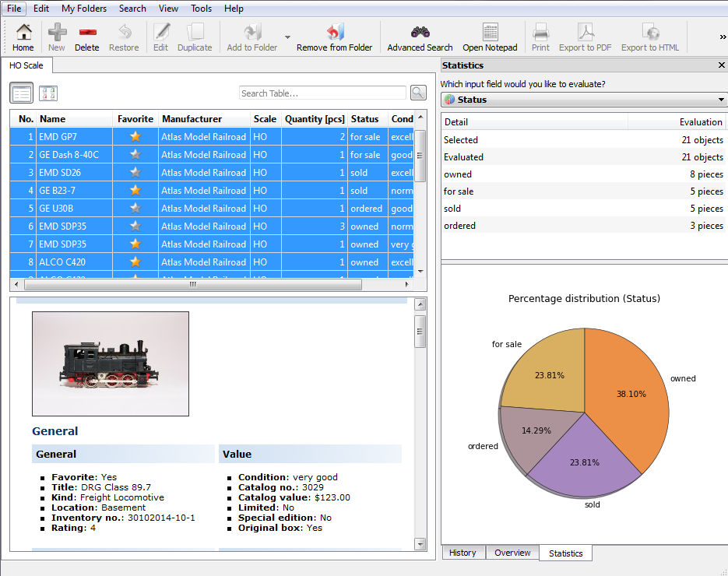Click Export to HTML icon

[650, 33]
